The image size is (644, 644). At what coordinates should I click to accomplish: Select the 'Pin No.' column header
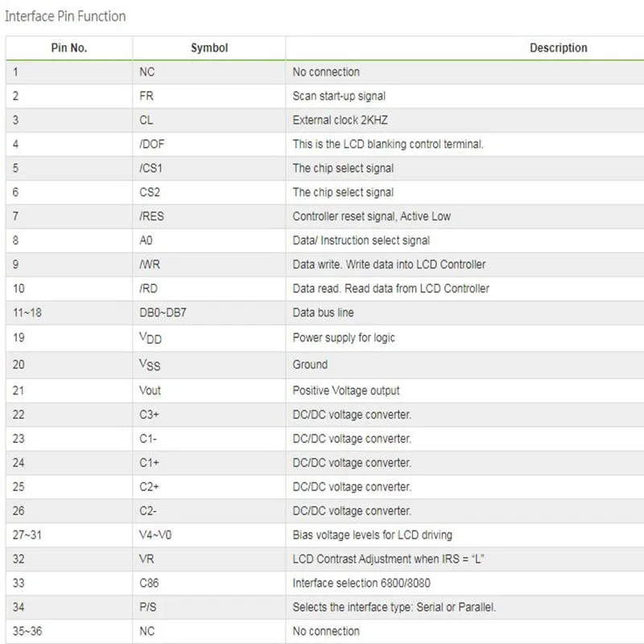tap(68, 48)
